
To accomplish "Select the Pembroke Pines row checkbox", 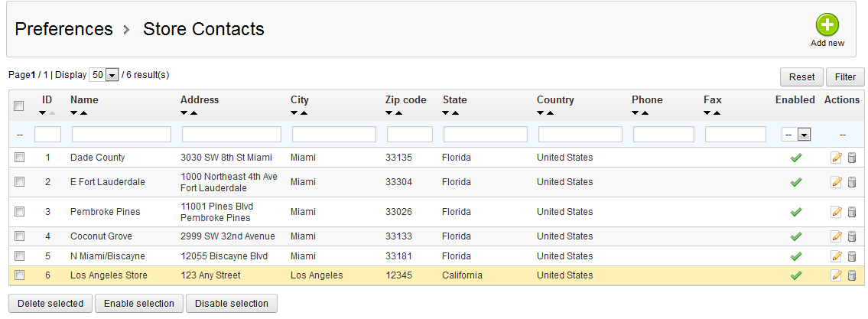I will pos(19,212).
